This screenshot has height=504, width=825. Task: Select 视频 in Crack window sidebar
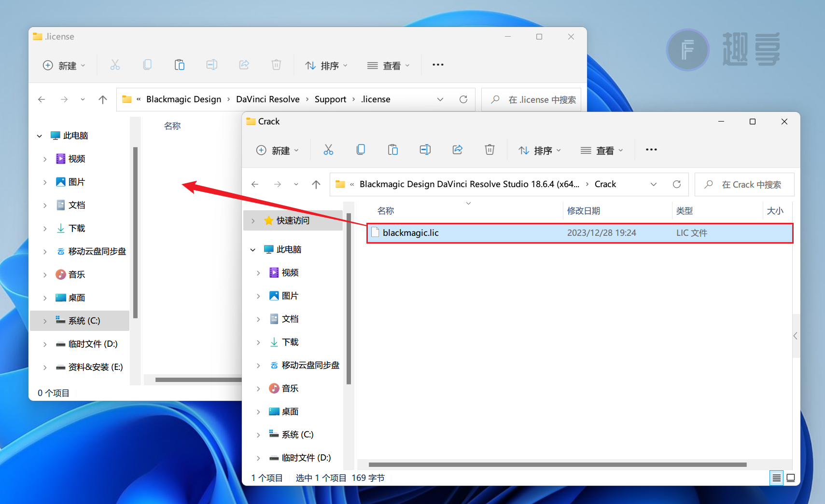290,273
